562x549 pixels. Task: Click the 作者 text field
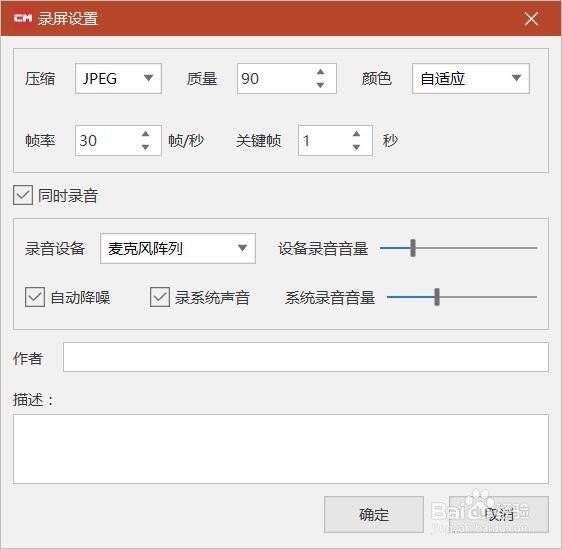coord(306,357)
